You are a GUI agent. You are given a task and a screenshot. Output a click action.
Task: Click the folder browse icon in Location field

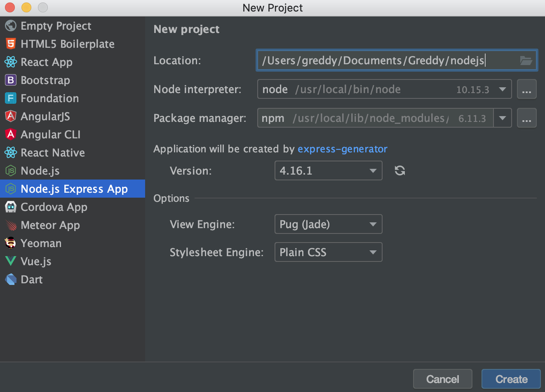click(526, 61)
